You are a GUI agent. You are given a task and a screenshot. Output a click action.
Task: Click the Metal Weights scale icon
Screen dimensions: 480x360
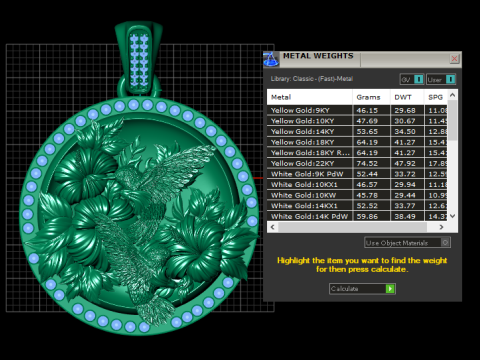271,59
